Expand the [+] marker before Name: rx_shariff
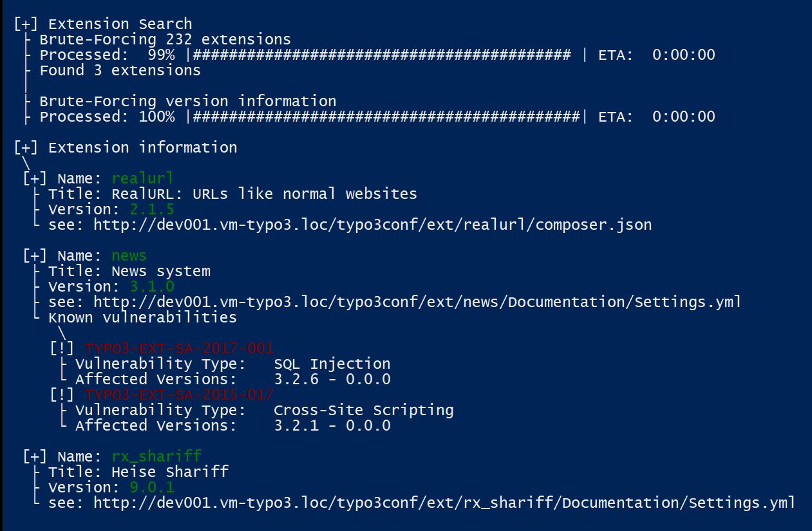Screen dimensions: 812x531 point(35,457)
